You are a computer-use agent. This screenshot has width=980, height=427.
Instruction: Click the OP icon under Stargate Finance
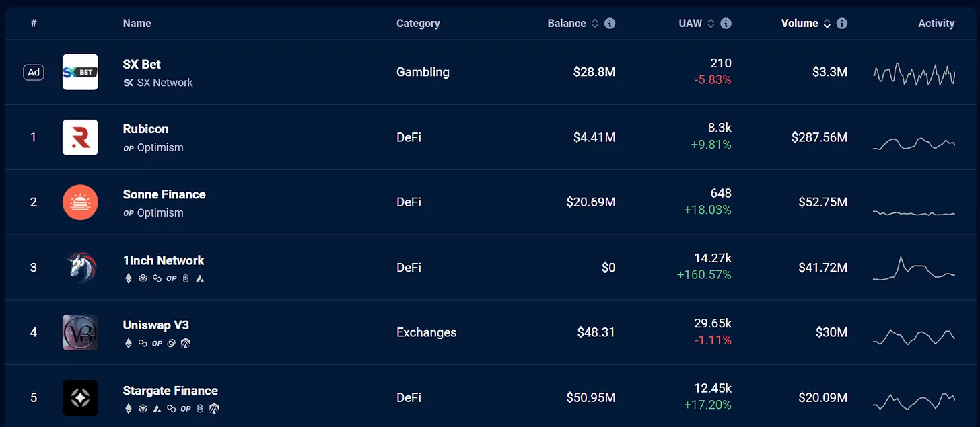click(186, 408)
